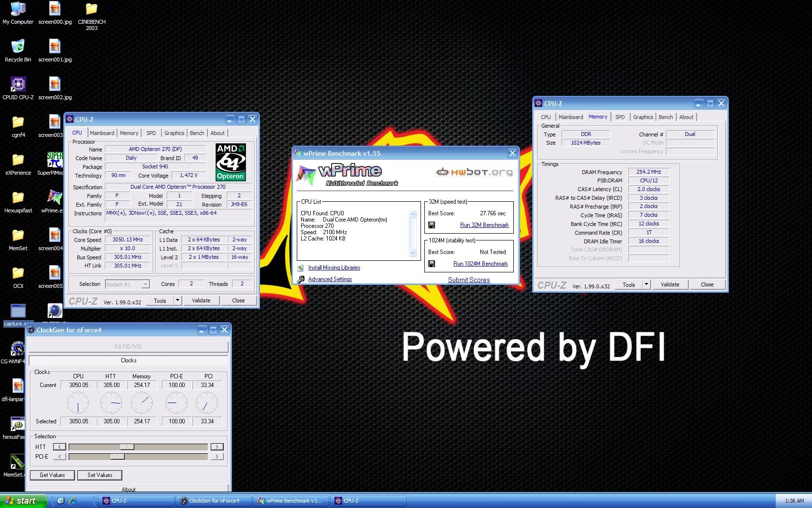Open Mainboard tab in CPU-Z processor window
Image resolution: width=812 pixels, height=508 pixels.
[x=102, y=133]
